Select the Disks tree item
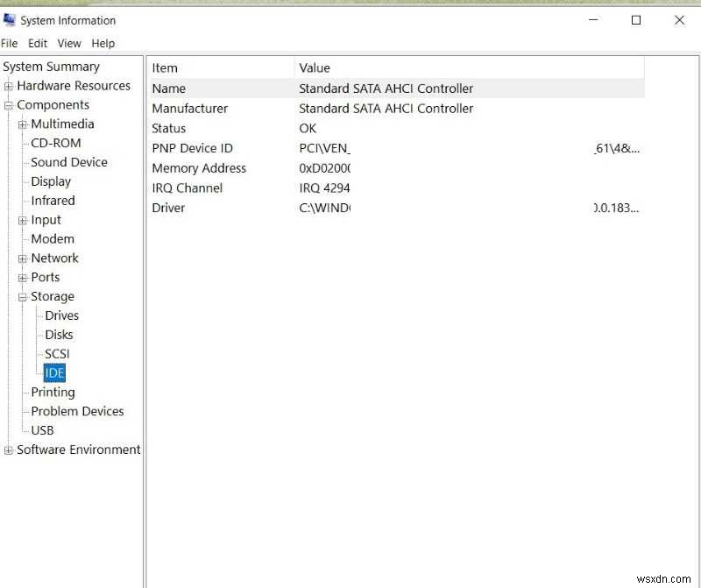701x588 pixels. (58, 334)
